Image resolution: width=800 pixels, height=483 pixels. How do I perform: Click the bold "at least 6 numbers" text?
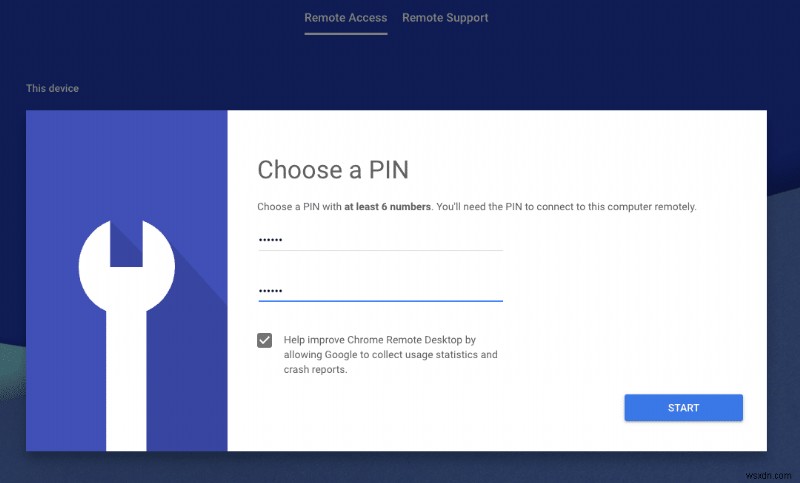(388, 207)
